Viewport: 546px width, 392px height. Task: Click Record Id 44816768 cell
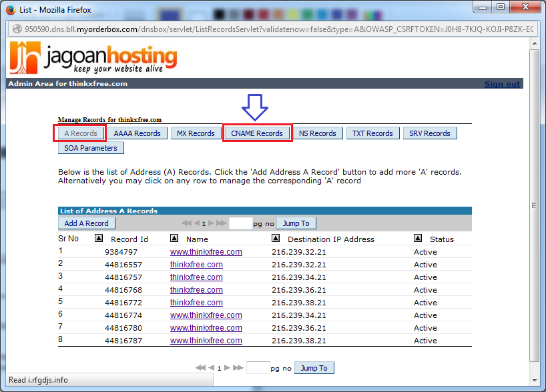coord(123,290)
